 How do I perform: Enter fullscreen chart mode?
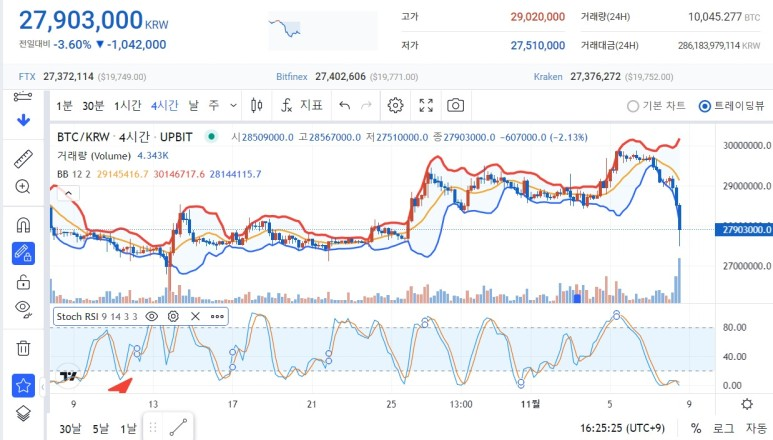425,105
